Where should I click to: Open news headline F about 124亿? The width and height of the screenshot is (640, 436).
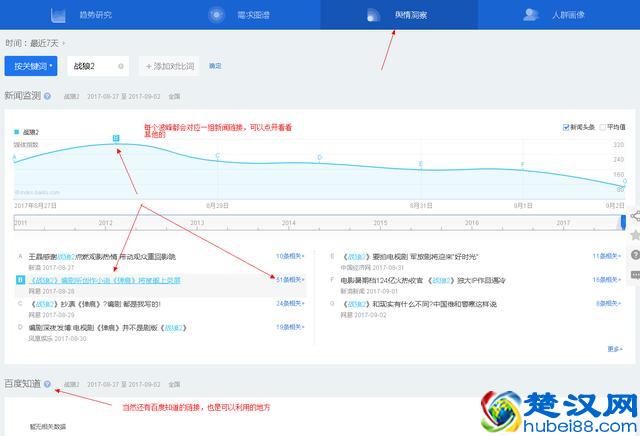coord(423,280)
